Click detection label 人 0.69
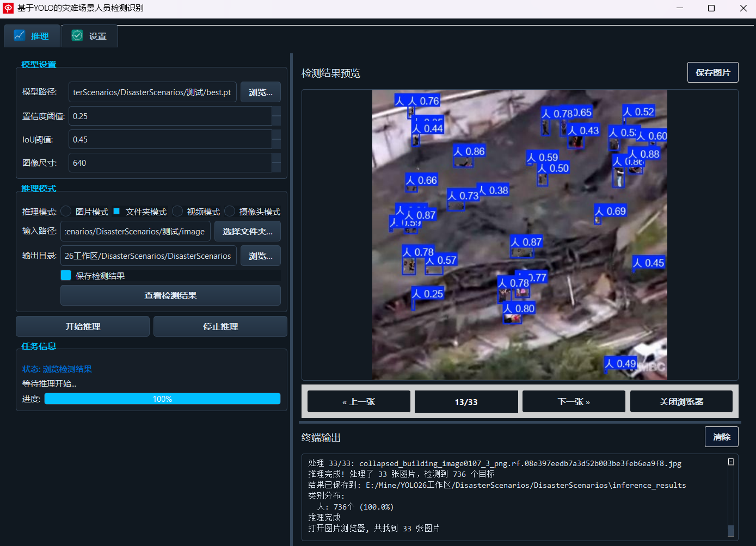 (611, 211)
